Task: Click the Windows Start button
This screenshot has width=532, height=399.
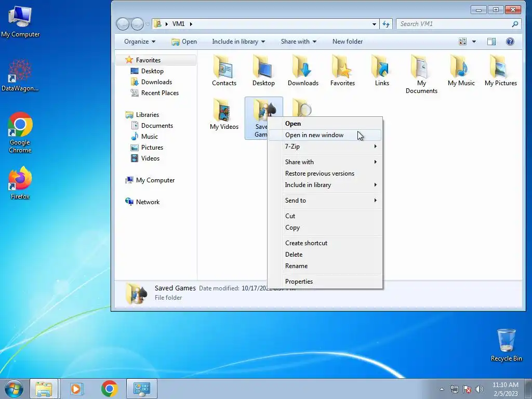Action: [x=14, y=389]
